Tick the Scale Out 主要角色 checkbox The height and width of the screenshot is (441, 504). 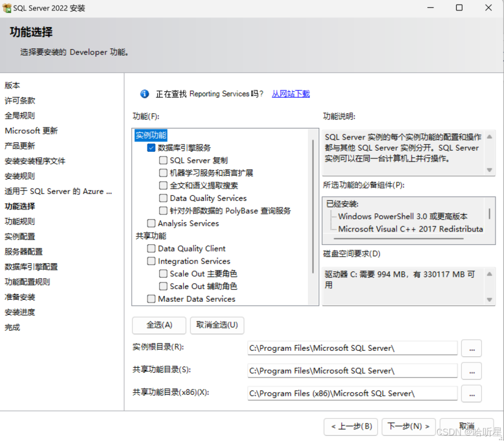tap(163, 274)
